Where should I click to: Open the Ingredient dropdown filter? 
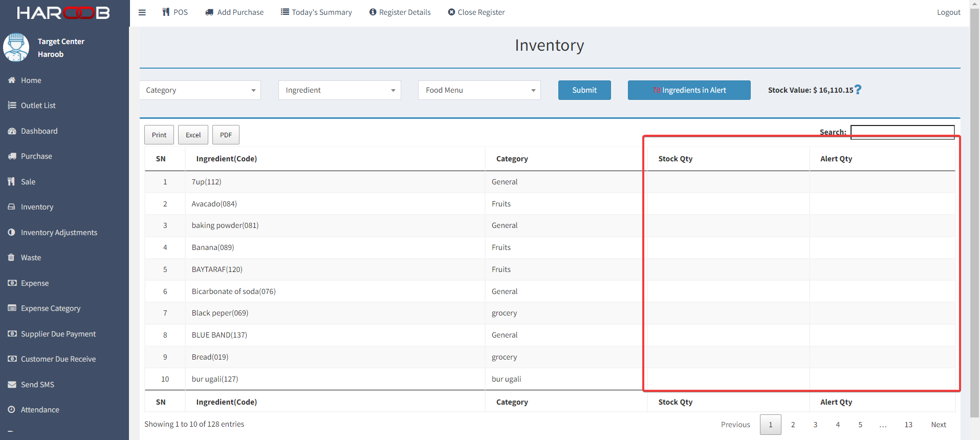(x=340, y=90)
